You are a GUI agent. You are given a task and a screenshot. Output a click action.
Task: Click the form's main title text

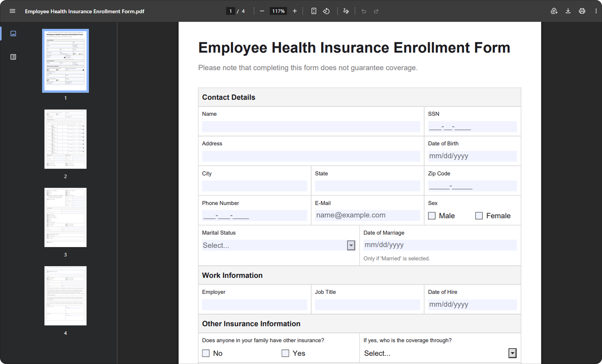point(354,48)
